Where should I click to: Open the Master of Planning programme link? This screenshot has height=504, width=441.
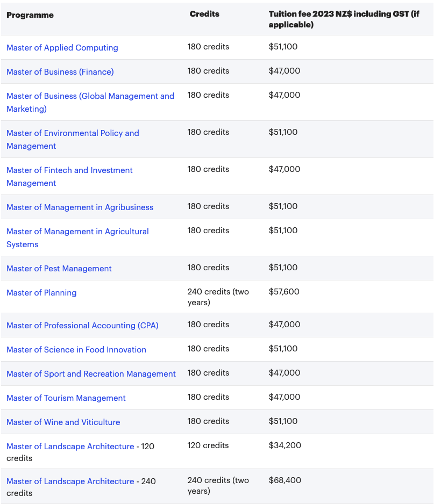click(x=41, y=293)
